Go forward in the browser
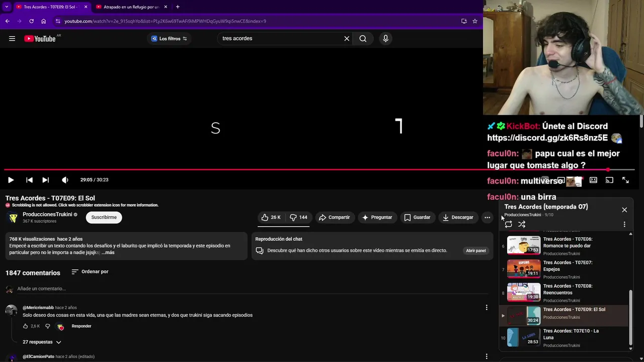The width and height of the screenshot is (644, 362). point(19,21)
